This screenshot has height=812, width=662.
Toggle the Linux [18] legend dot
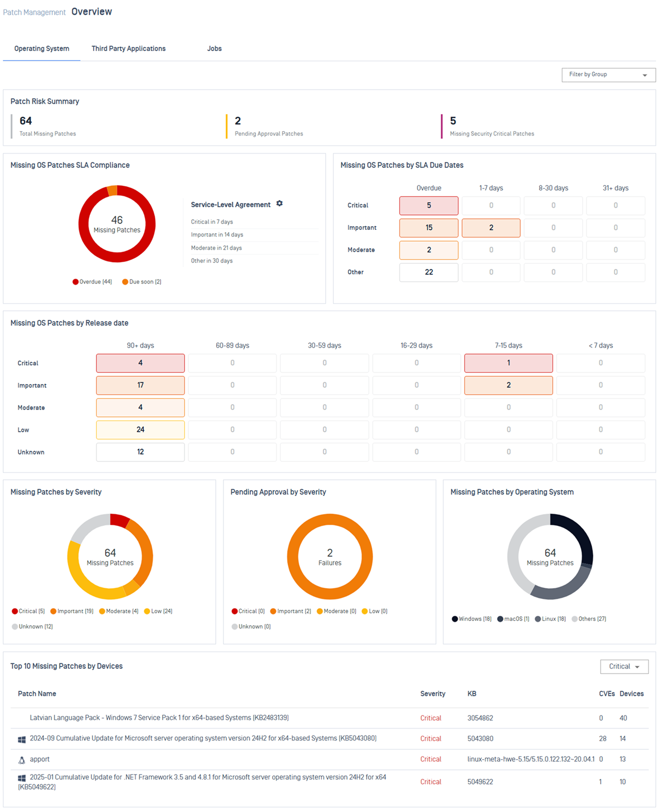(538, 619)
